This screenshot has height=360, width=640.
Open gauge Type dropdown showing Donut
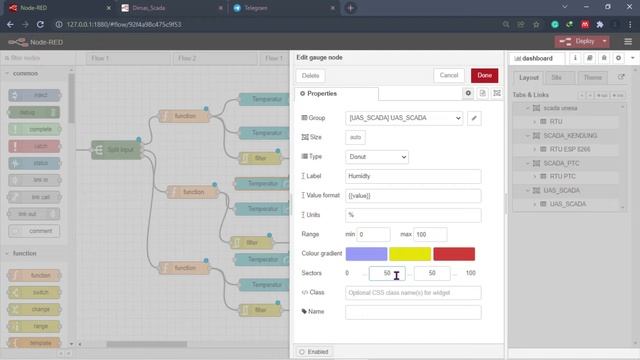(377, 157)
